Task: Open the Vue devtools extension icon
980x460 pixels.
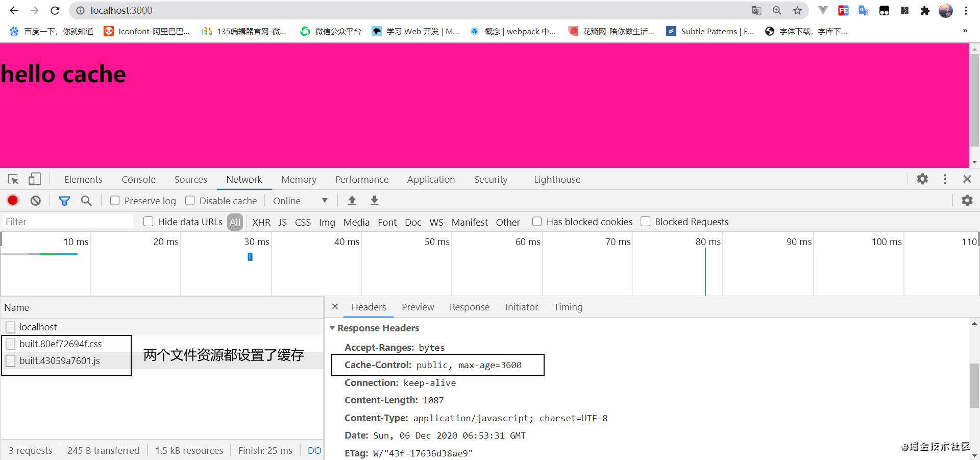Action: point(823,10)
